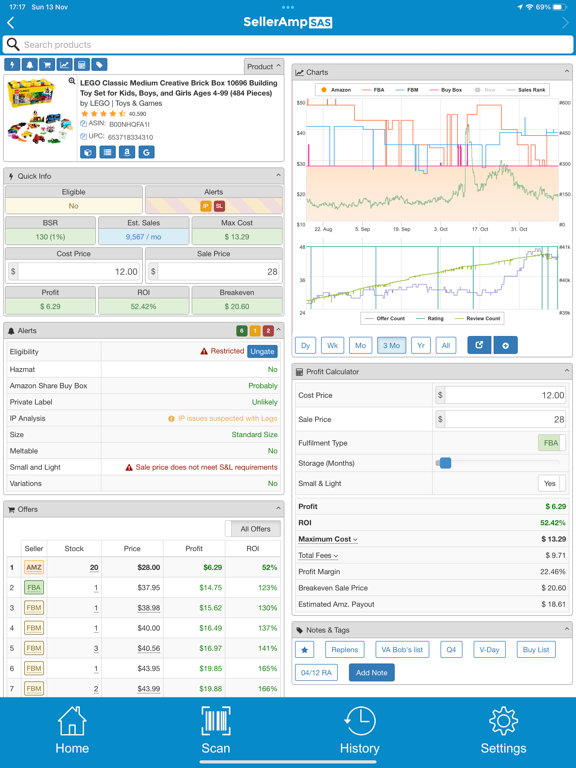Set the chart range to Wk
The height and width of the screenshot is (768, 576).
[x=333, y=345]
